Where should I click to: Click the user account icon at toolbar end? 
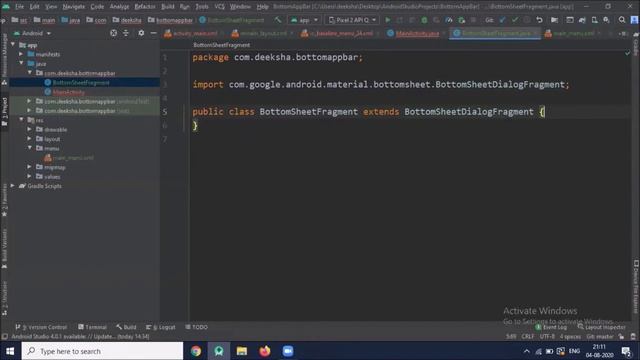click(634, 20)
